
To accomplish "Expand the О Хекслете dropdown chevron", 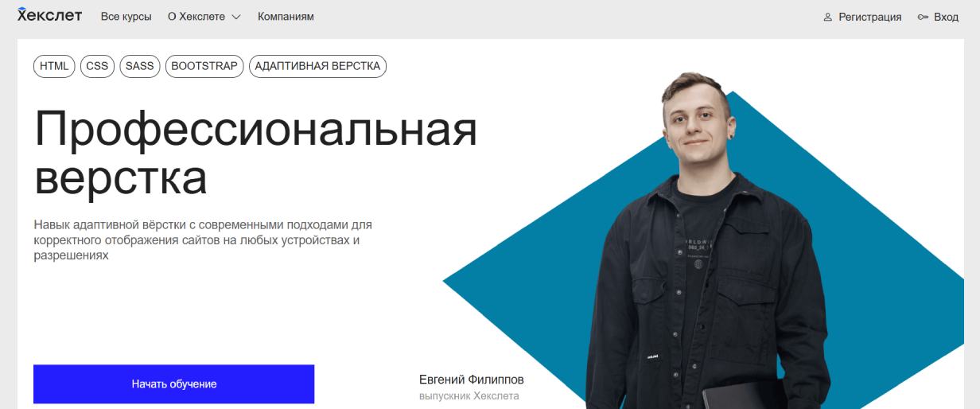I will [235, 18].
